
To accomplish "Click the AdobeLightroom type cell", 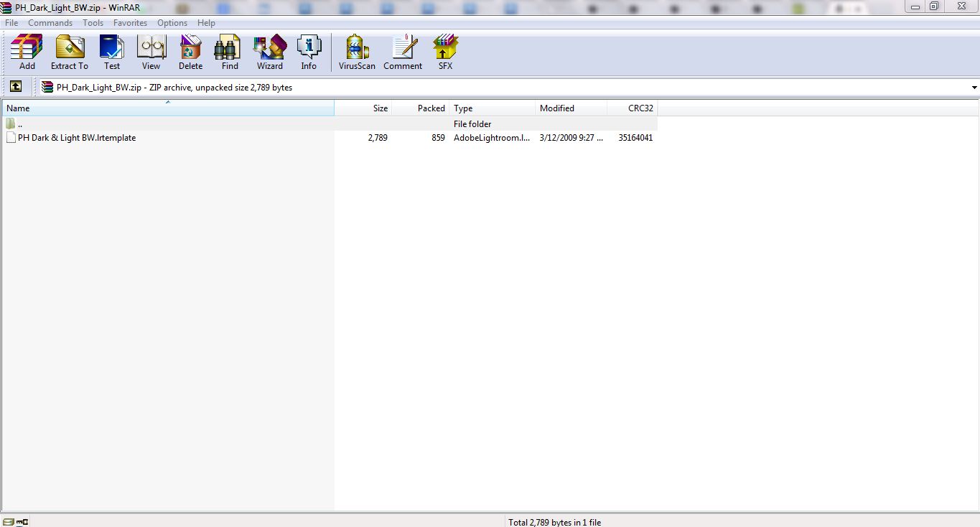I will coord(492,138).
